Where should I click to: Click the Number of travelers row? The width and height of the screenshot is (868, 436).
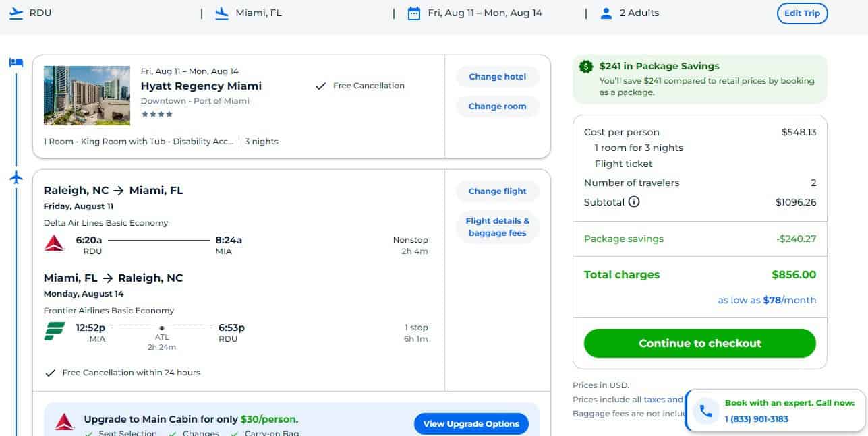click(700, 183)
